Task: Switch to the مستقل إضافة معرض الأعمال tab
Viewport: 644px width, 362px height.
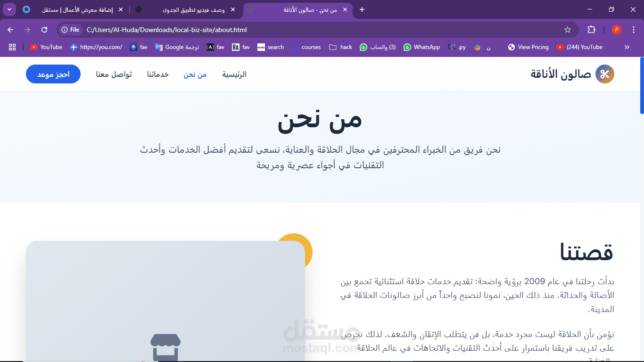Action: click(x=73, y=9)
